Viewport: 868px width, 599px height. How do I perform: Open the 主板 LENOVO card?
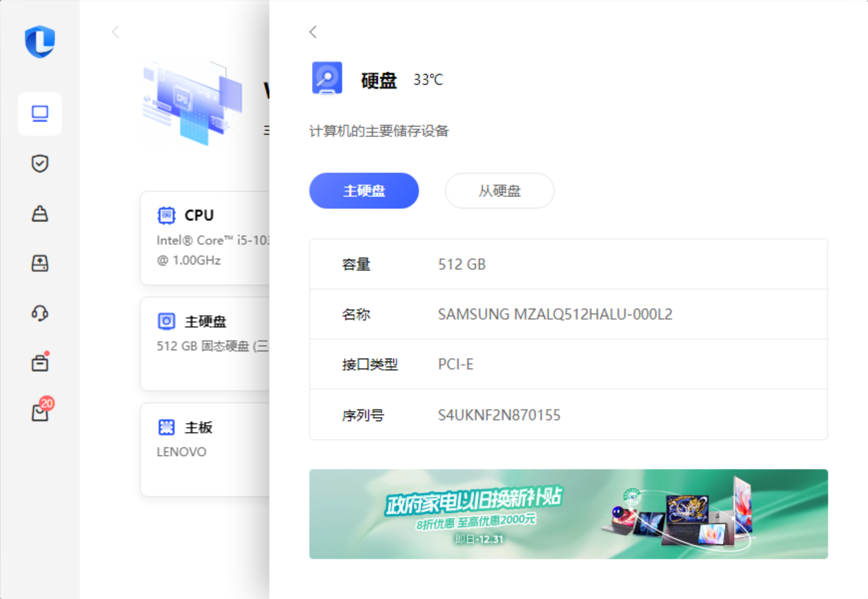(x=205, y=449)
